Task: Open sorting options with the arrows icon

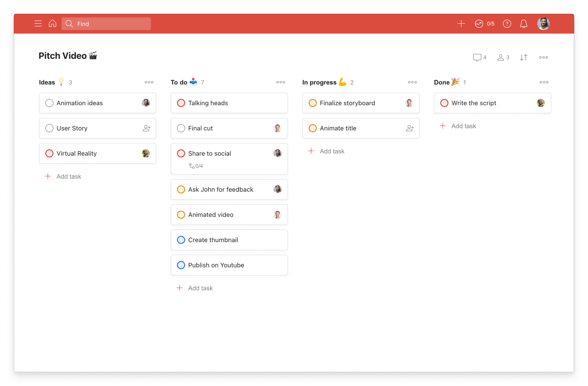Action: pos(523,57)
